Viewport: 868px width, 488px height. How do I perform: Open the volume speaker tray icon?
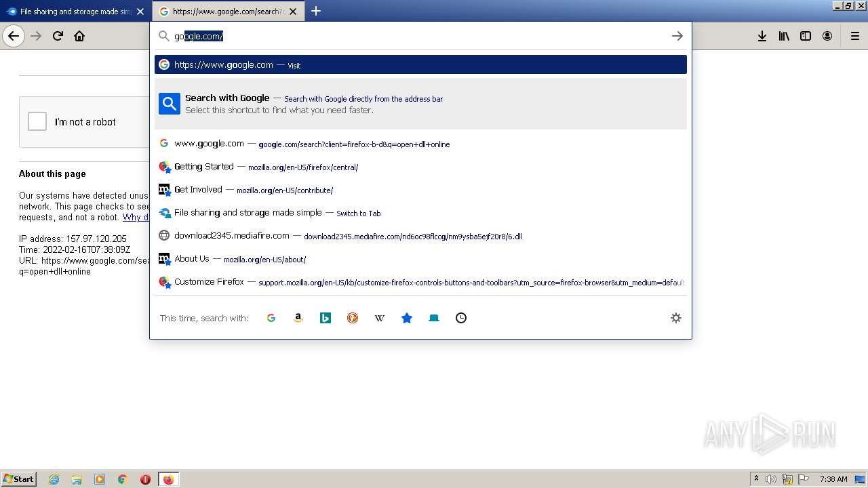[771, 479]
